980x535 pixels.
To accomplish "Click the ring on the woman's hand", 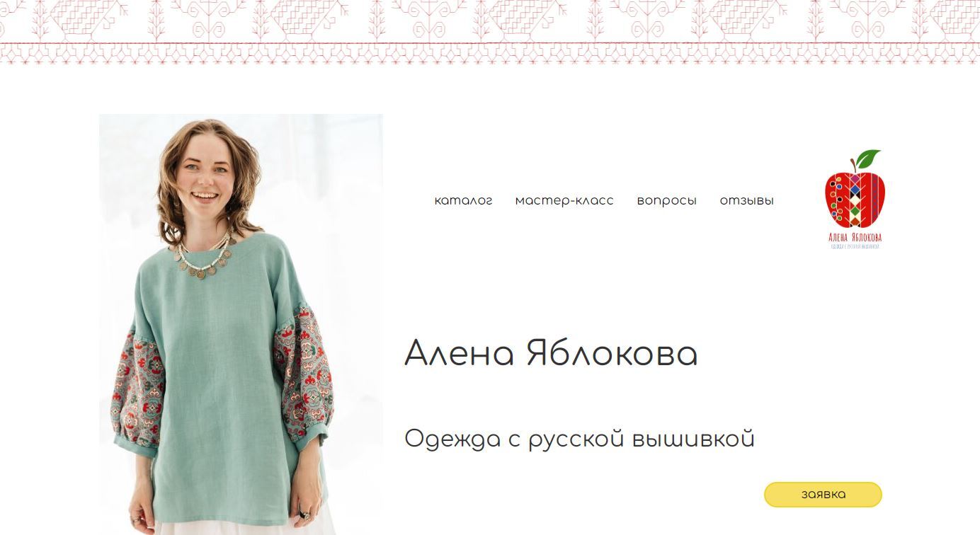I will (304, 515).
